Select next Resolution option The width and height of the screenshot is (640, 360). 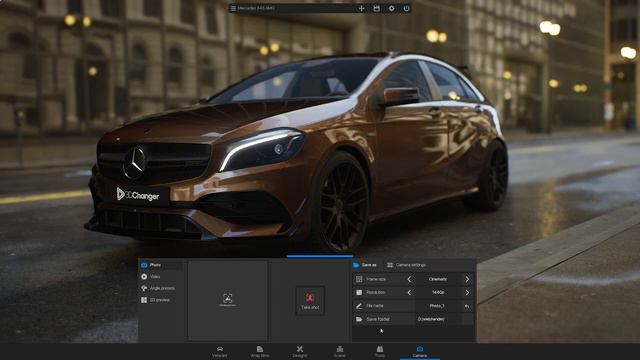[x=467, y=292]
